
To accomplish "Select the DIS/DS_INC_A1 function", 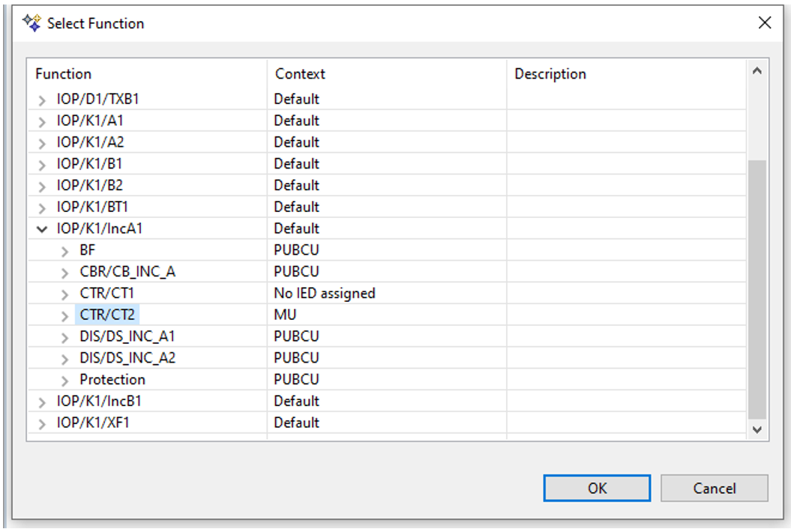I will (x=127, y=336).
